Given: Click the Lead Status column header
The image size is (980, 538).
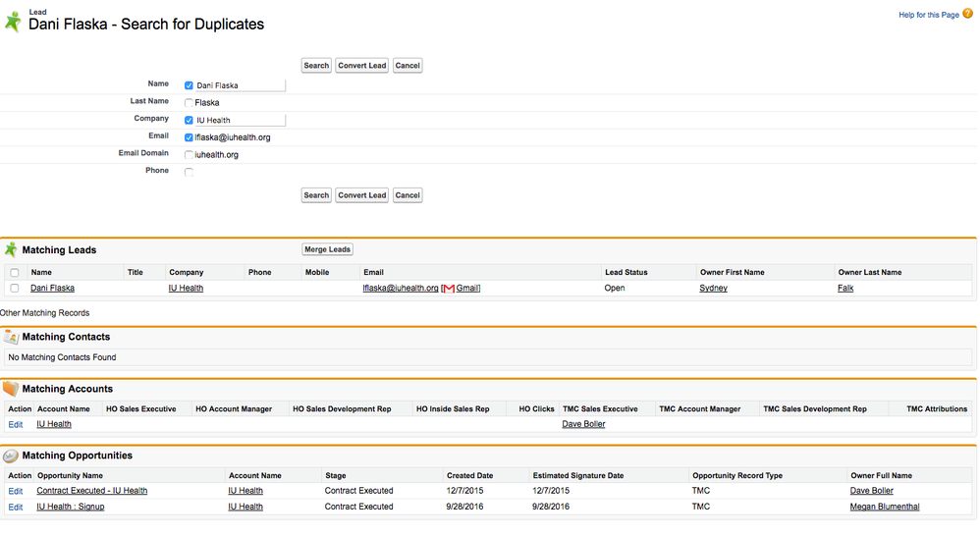Looking at the screenshot, I should coord(626,273).
